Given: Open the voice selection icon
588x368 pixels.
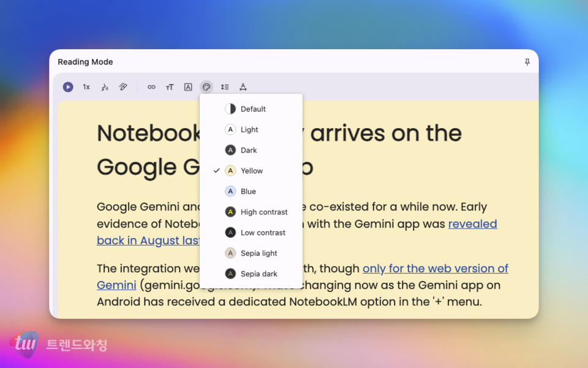Looking at the screenshot, I should 105,87.
